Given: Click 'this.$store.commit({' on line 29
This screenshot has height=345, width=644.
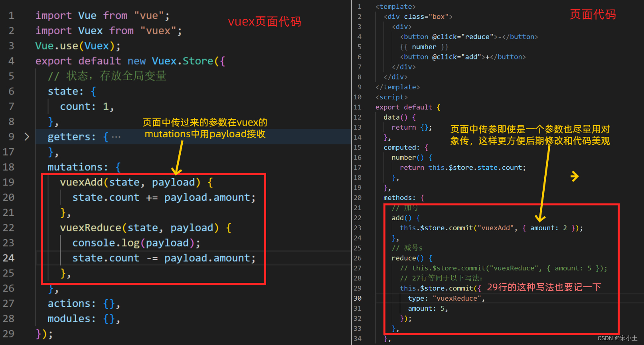Looking at the screenshot, I should pyautogui.click(x=441, y=288).
